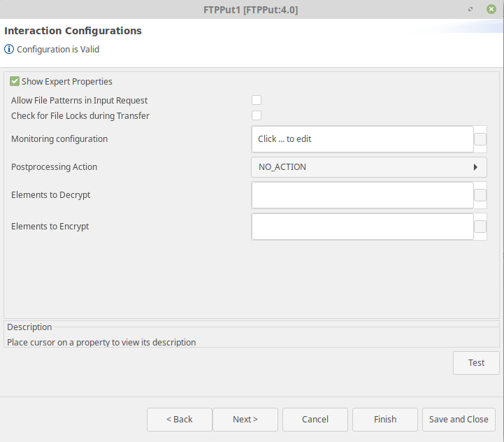Viewport: 504px width, 442px height.
Task: Go to the previous page with Back
Action: [x=180, y=420]
